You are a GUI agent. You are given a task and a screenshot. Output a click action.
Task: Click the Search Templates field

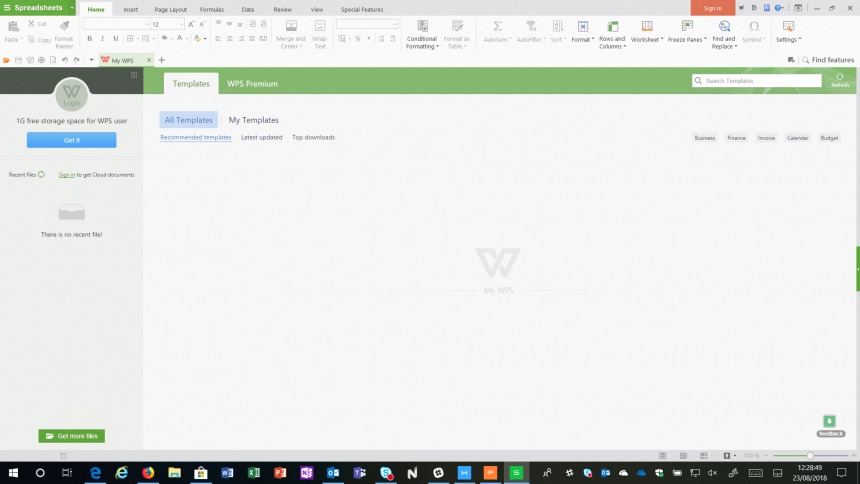757,81
